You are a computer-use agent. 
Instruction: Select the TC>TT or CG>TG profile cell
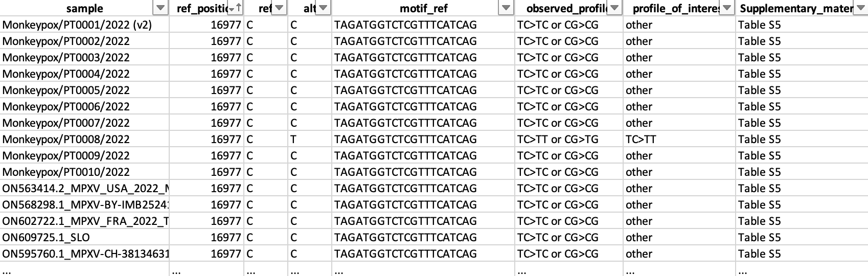[558, 140]
